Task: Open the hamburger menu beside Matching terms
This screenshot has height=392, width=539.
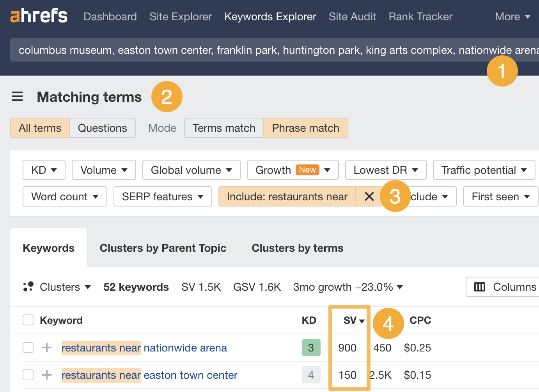Action: (17, 97)
